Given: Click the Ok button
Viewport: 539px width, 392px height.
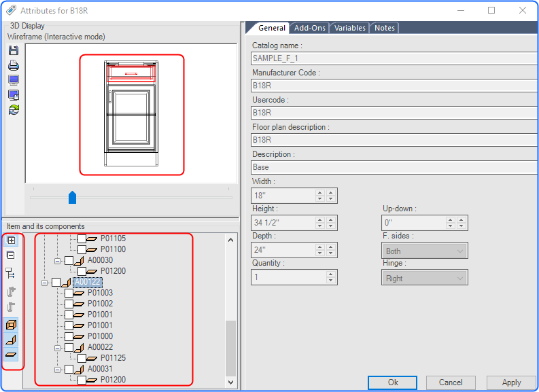Looking at the screenshot, I should tap(393, 382).
